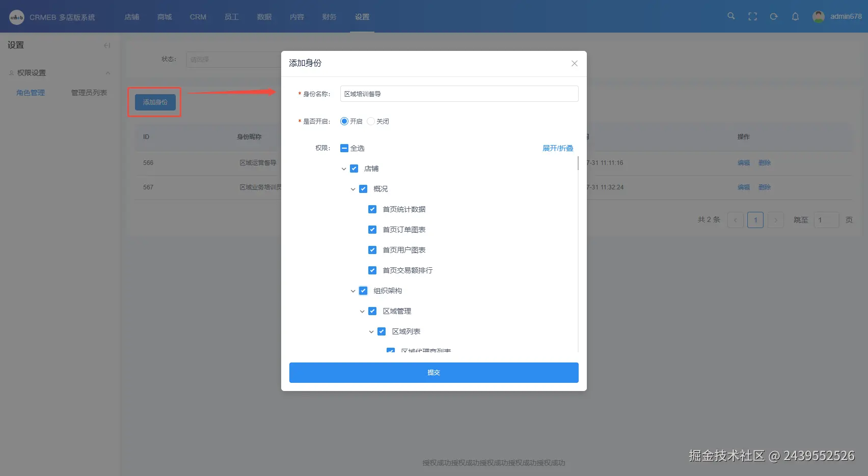Open the 商城 top menu
Screen dimensions: 868x476
165,17
